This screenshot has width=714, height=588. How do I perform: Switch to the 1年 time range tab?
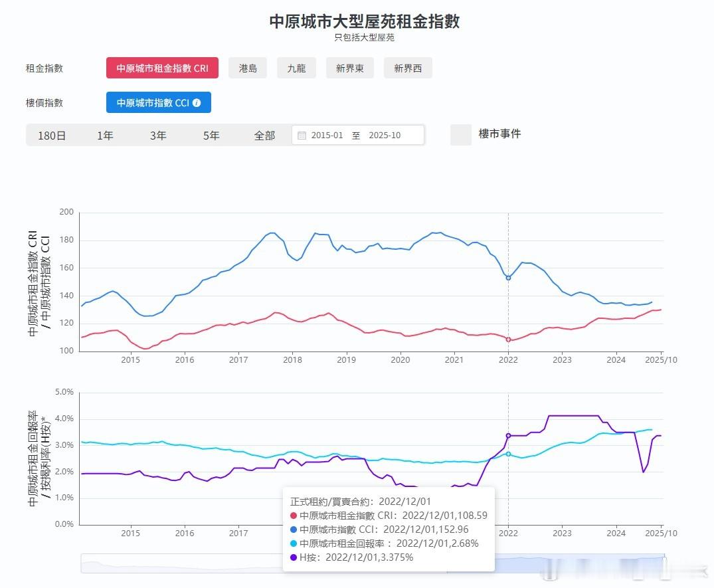click(106, 135)
